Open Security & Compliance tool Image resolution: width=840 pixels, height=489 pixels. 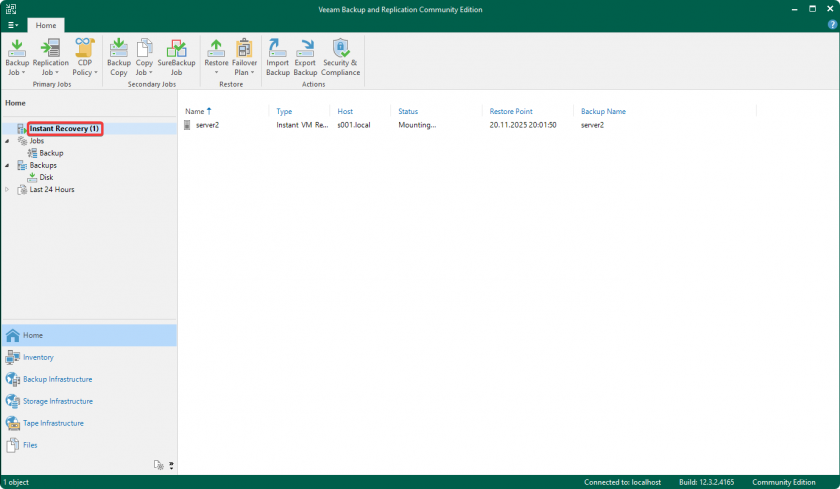pyautogui.click(x=340, y=55)
